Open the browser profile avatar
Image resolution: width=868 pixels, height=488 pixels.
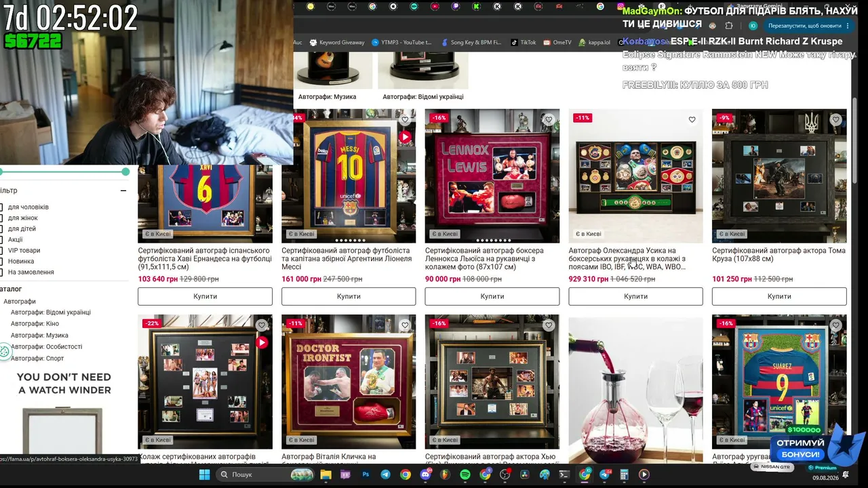753,26
